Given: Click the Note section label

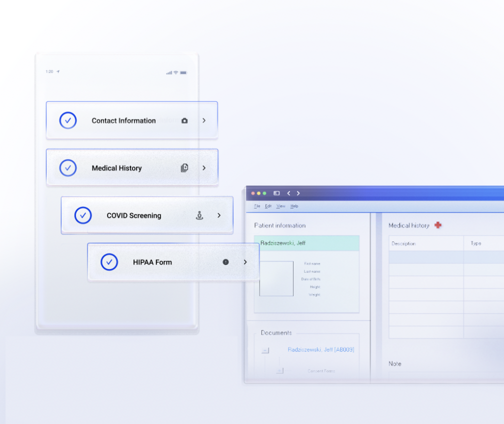Looking at the screenshot, I should (394, 363).
